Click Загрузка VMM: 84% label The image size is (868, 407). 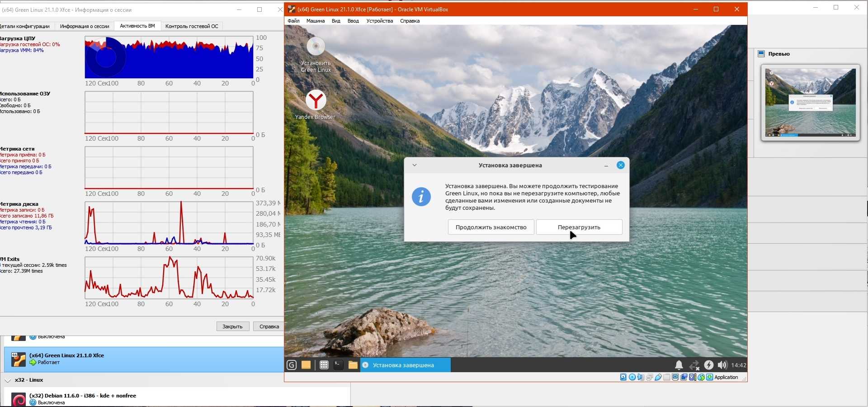[x=22, y=50]
